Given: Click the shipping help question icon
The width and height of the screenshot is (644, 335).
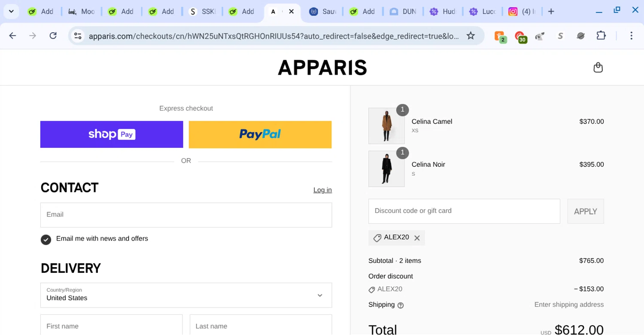Looking at the screenshot, I should (401, 305).
